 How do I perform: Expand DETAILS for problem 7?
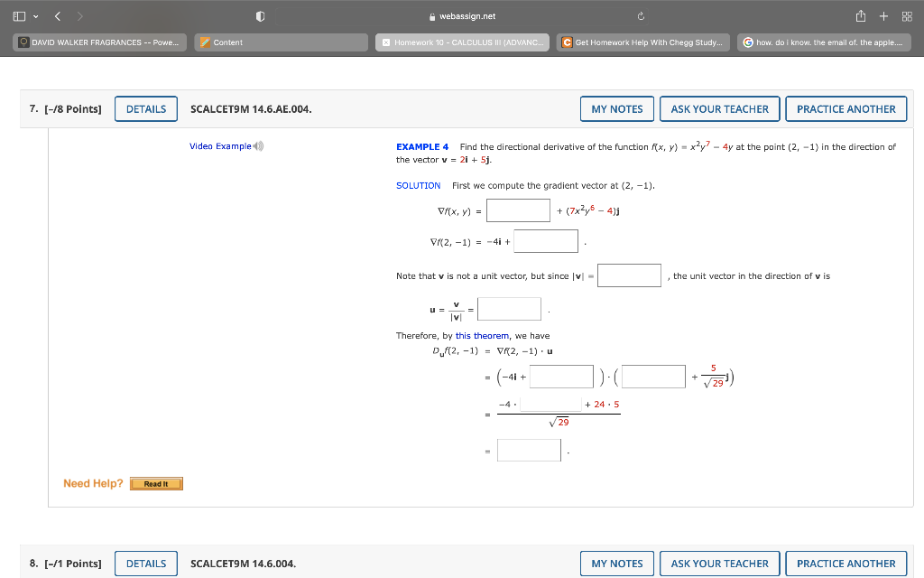pos(145,108)
